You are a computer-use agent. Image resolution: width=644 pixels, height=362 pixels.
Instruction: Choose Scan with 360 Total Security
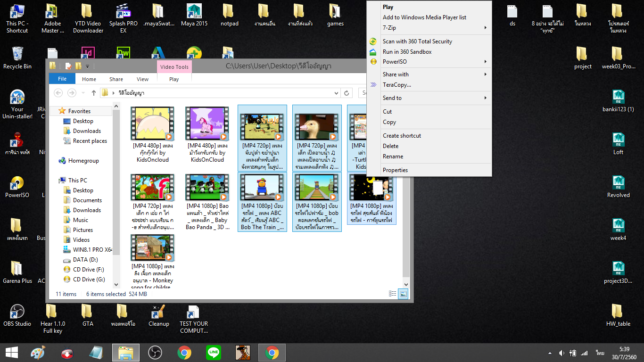tap(417, 41)
